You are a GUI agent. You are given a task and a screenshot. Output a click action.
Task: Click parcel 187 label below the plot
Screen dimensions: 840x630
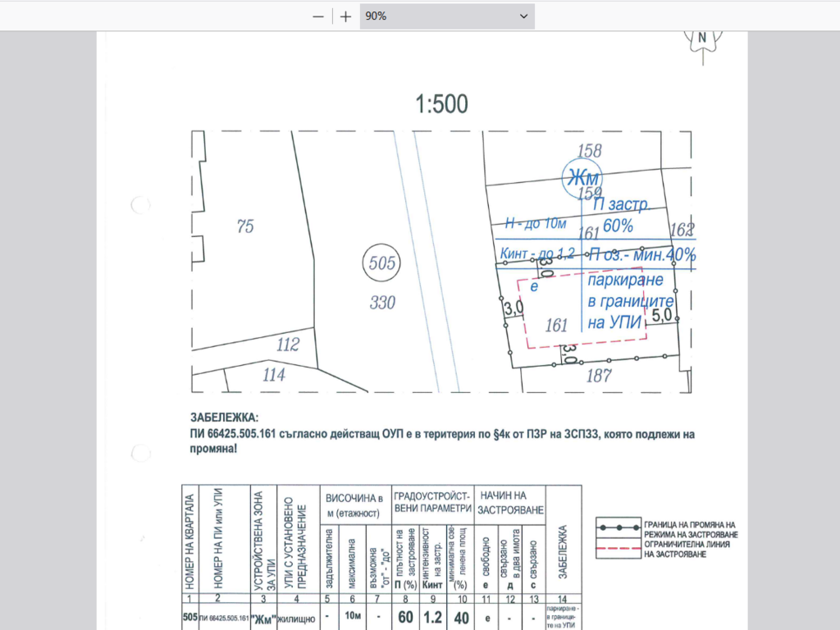[x=600, y=376]
